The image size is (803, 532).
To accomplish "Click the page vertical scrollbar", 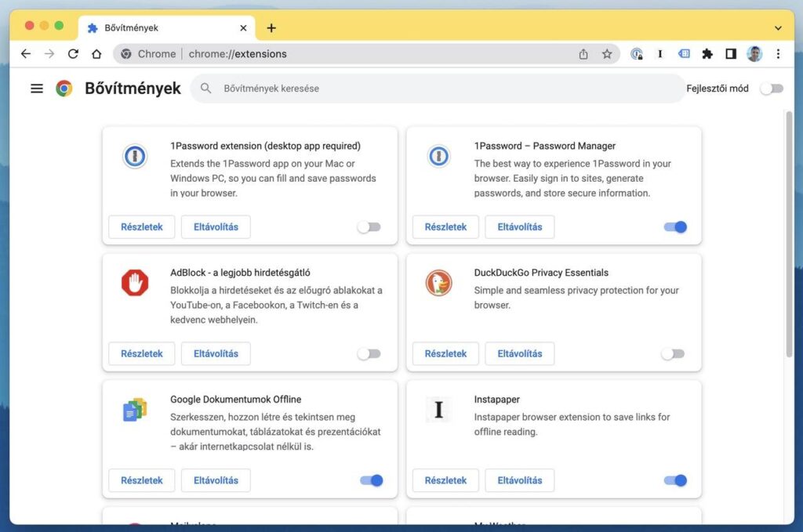I will [789, 233].
